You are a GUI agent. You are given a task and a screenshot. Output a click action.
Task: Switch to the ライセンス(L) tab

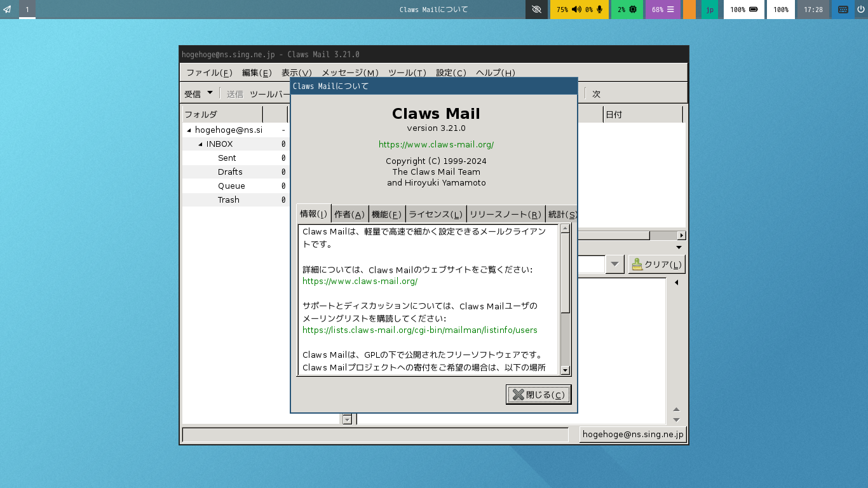pyautogui.click(x=436, y=215)
